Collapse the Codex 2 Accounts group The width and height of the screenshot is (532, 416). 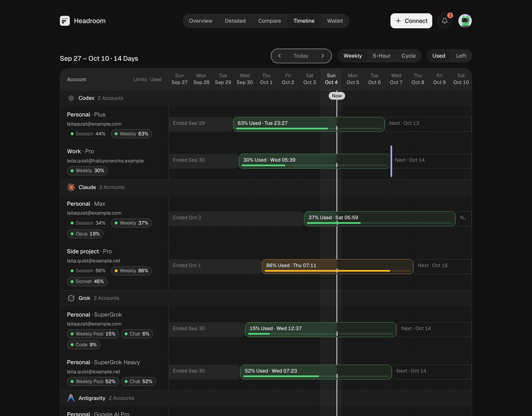(266, 98)
